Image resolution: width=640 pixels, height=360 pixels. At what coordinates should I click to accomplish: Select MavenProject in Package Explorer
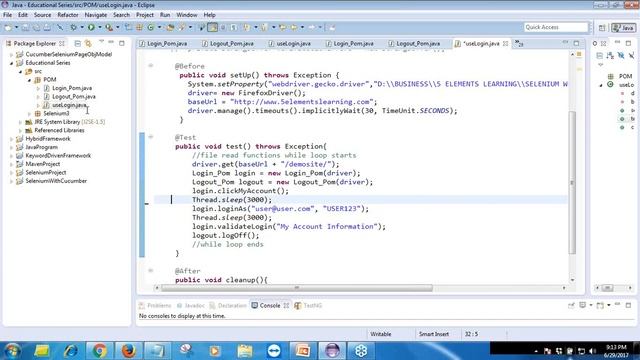pyautogui.click(x=42, y=164)
